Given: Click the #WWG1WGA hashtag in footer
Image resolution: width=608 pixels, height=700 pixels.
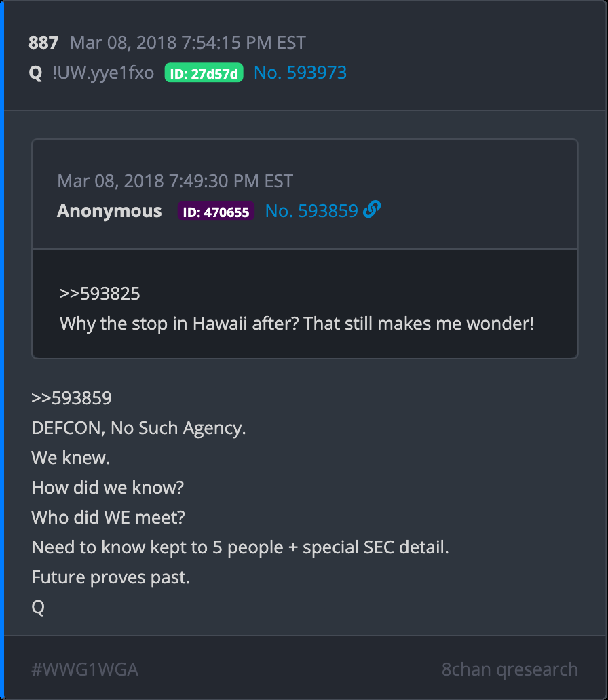Looking at the screenshot, I should point(85,669).
